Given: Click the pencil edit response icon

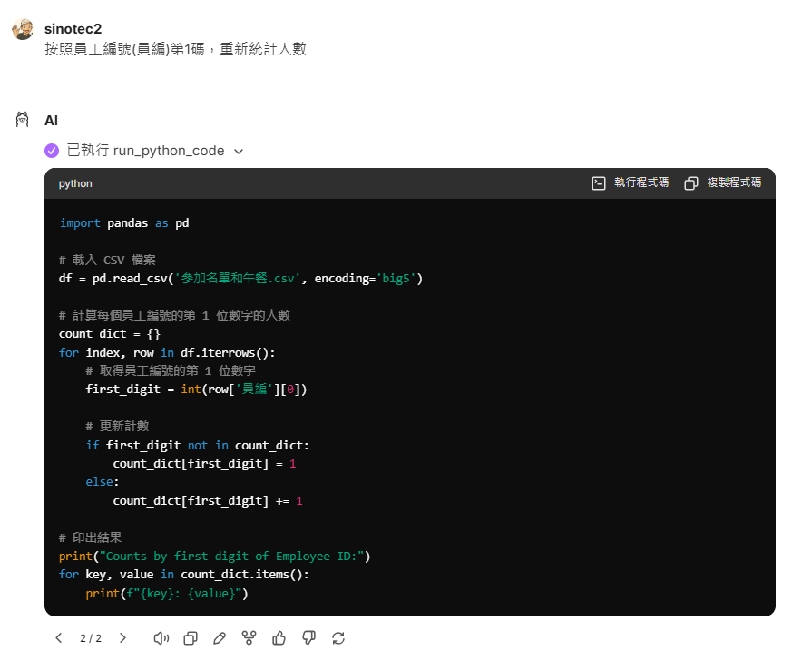Looking at the screenshot, I should click(220, 638).
